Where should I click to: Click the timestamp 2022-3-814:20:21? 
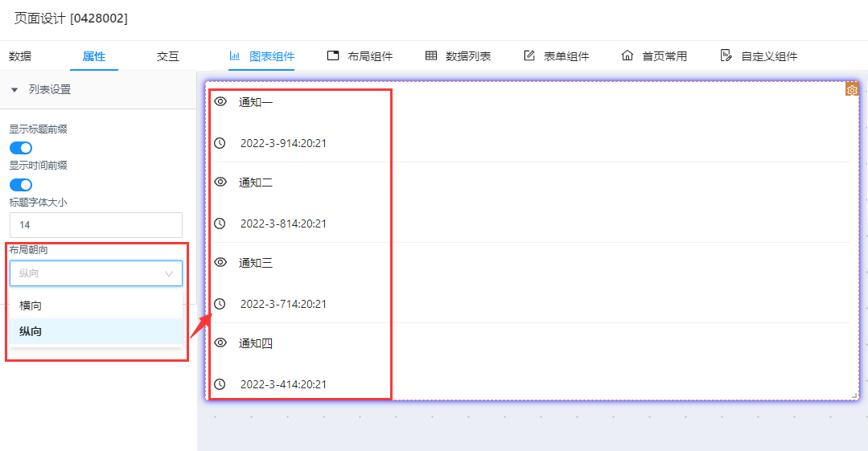283,223
